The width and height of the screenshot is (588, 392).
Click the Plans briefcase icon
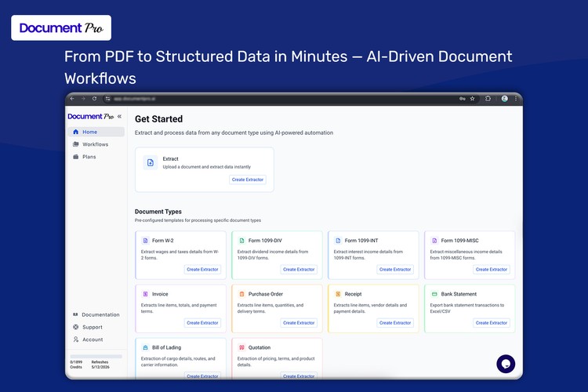76,157
